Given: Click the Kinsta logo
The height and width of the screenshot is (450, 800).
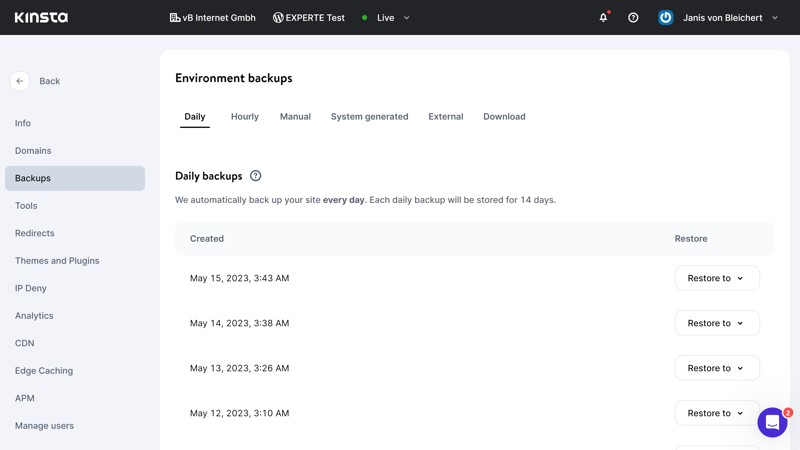Looking at the screenshot, I should coord(41,17).
